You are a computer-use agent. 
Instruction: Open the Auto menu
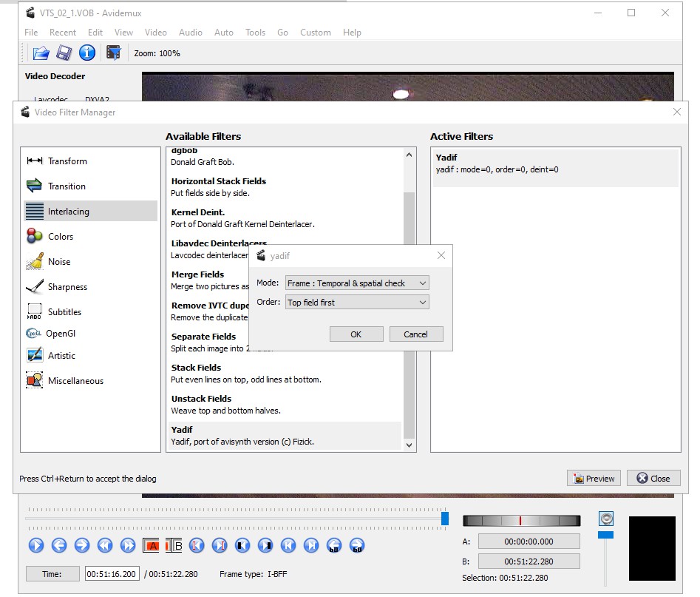(x=224, y=32)
